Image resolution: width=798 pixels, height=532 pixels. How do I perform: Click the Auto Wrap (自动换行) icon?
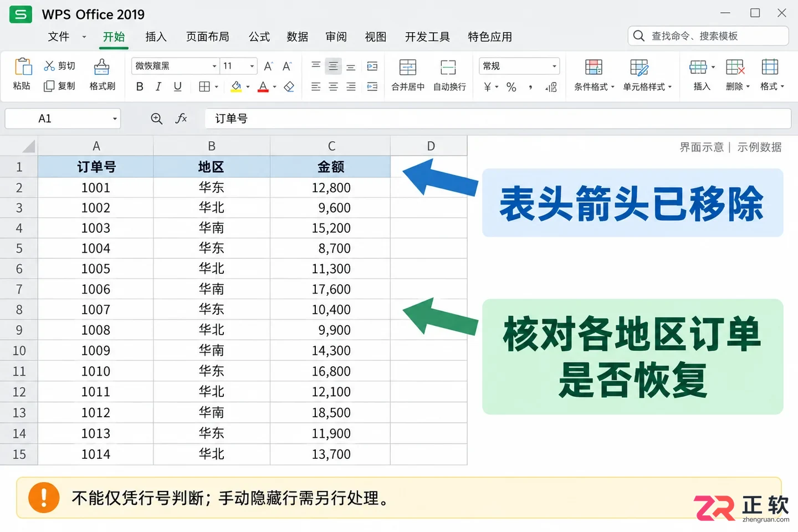click(x=448, y=67)
